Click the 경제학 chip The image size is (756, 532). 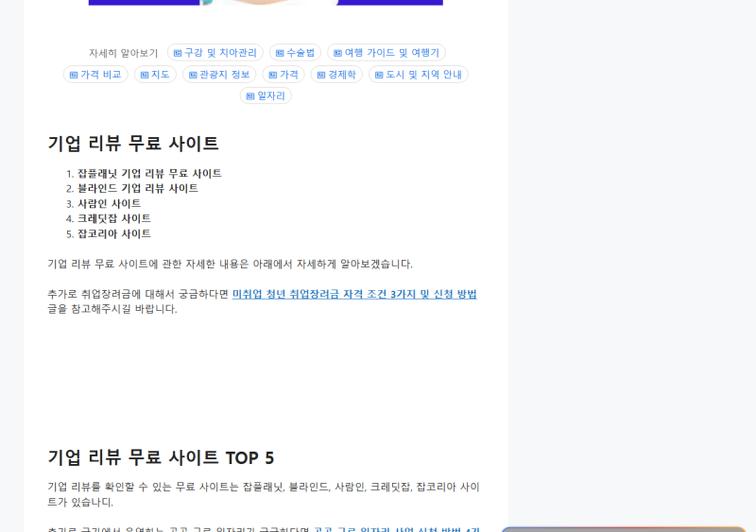click(x=336, y=75)
